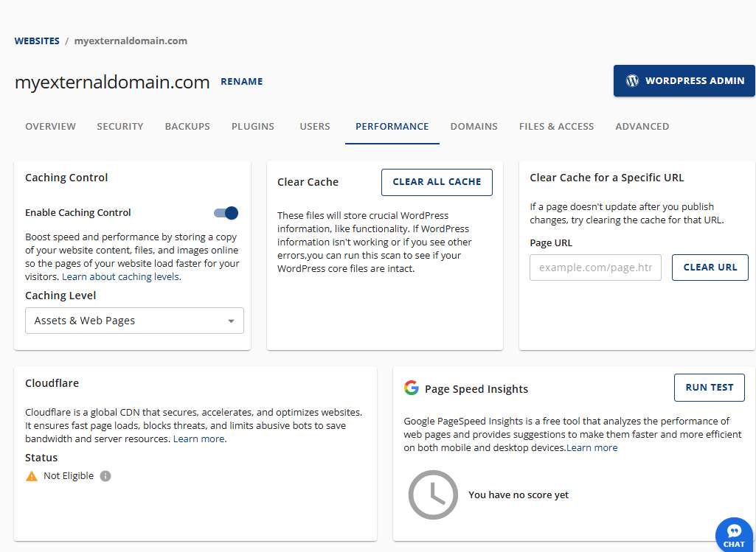Open the Files & Access tab
Image resolution: width=756 pixels, height=552 pixels.
[x=556, y=126]
